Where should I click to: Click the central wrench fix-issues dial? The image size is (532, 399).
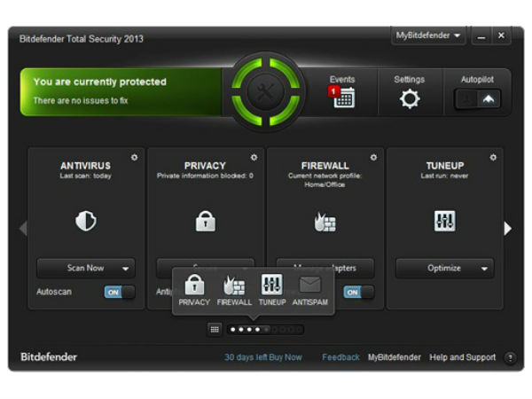click(x=265, y=91)
